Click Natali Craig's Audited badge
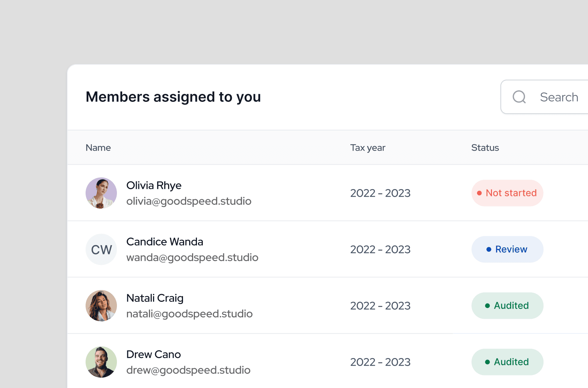The height and width of the screenshot is (388, 588). click(507, 306)
